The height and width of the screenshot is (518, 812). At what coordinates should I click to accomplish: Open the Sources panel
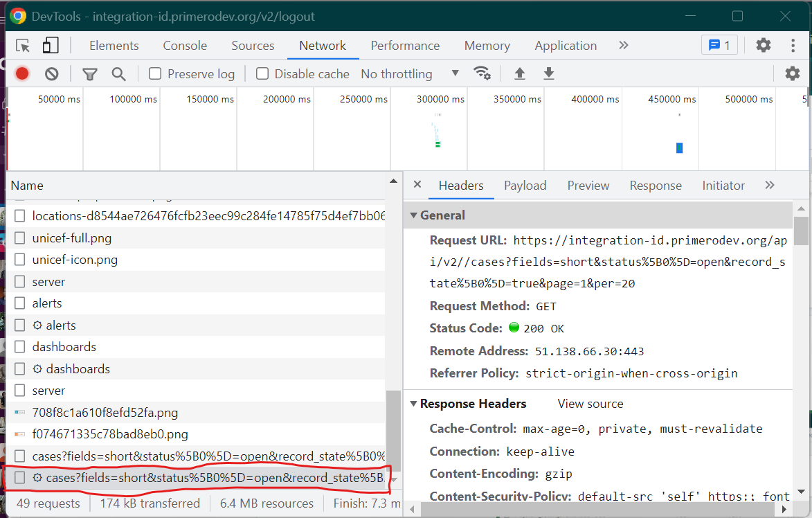click(x=253, y=46)
